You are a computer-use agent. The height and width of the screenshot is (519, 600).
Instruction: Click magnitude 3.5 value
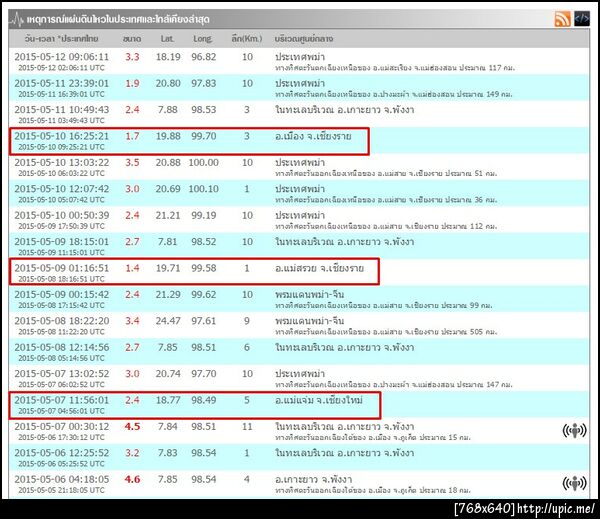132,163
